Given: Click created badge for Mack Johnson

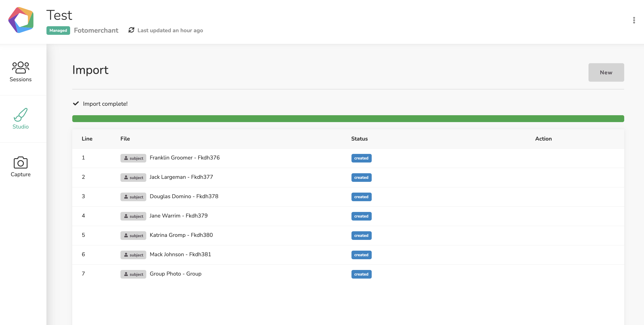Looking at the screenshot, I should coord(361,255).
